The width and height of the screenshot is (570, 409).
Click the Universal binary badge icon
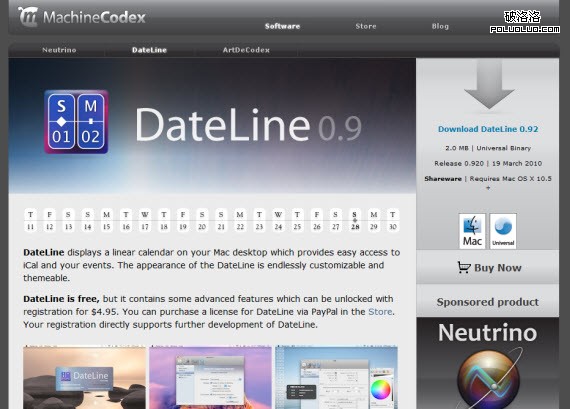[x=503, y=231]
